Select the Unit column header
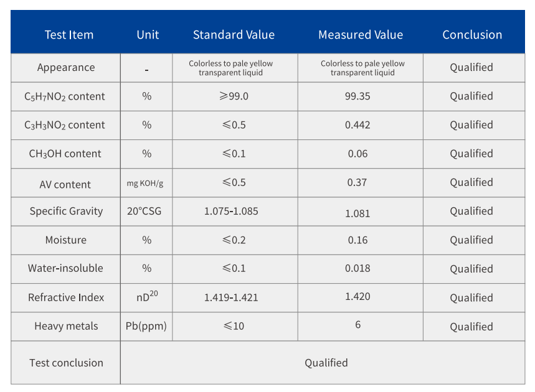The width and height of the screenshot is (535, 392). coord(148,35)
